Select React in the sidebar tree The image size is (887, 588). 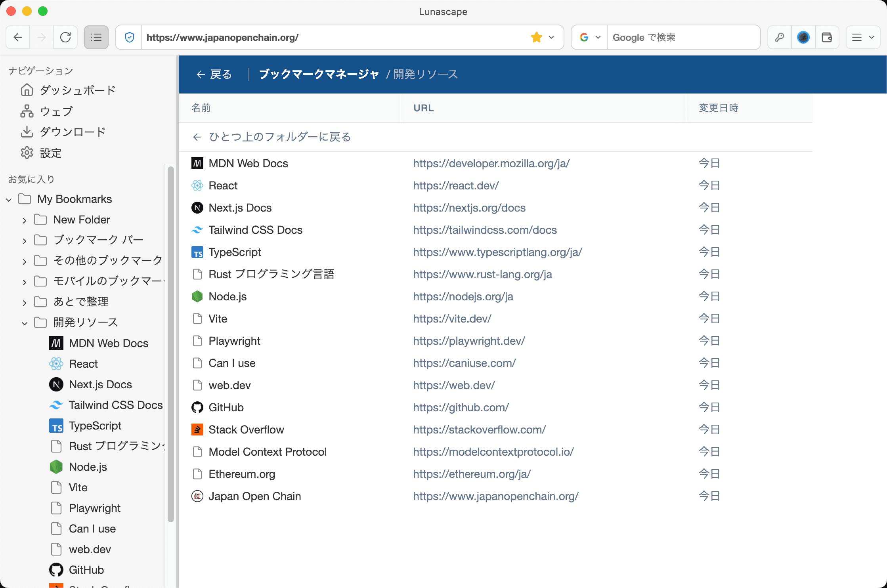[73, 364]
